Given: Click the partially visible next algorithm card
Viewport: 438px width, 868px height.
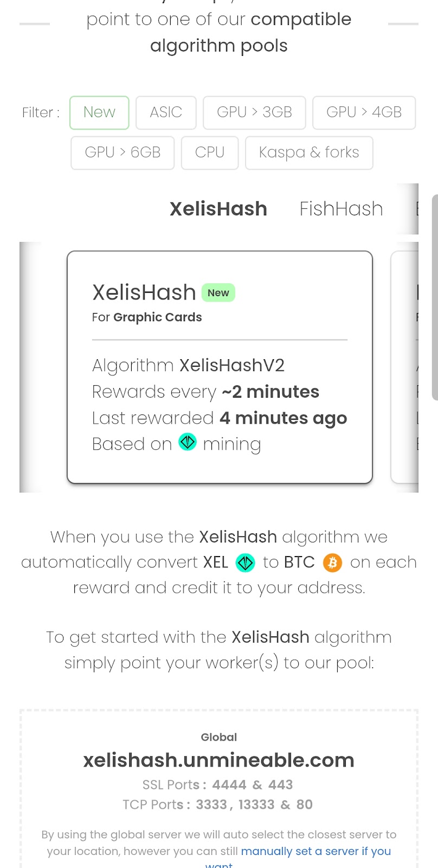Looking at the screenshot, I should point(405,367).
